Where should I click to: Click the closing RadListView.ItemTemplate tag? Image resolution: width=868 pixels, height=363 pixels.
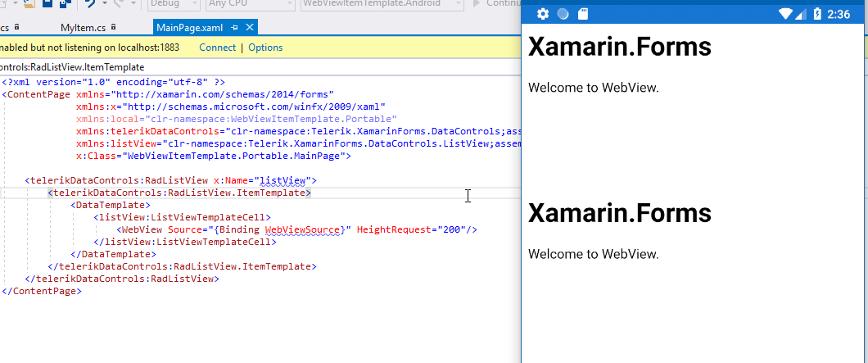[182, 266]
